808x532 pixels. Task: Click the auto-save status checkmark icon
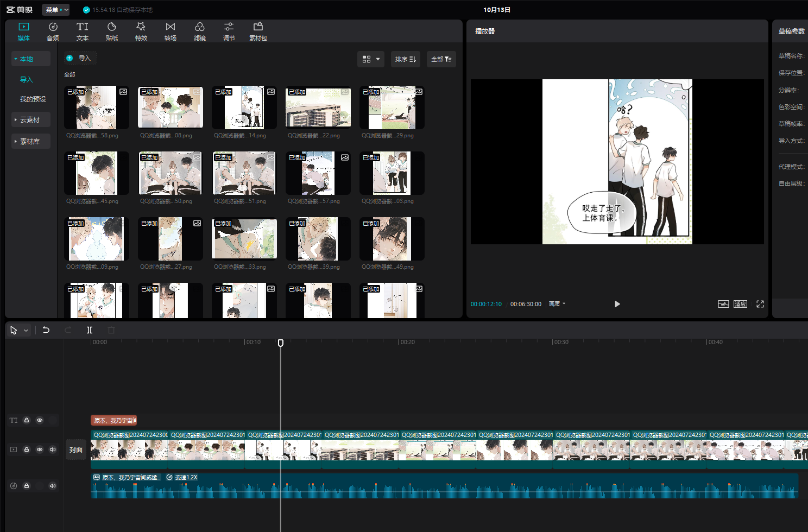click(x=86, y=10)
